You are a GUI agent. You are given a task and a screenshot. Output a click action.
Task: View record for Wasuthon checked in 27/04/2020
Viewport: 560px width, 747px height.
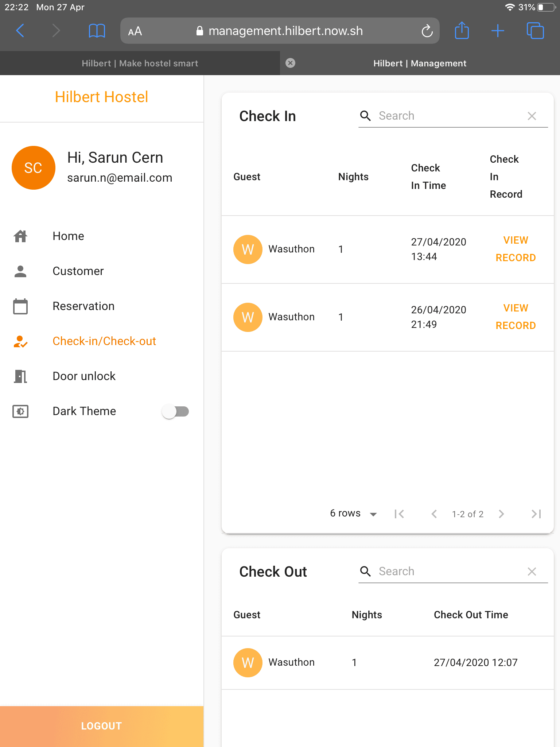click(516, 249)
